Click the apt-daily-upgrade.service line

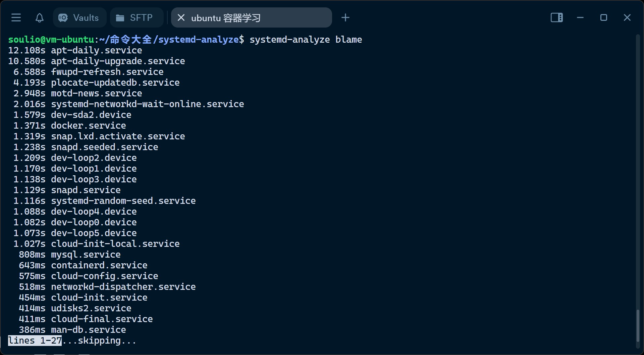97,61
